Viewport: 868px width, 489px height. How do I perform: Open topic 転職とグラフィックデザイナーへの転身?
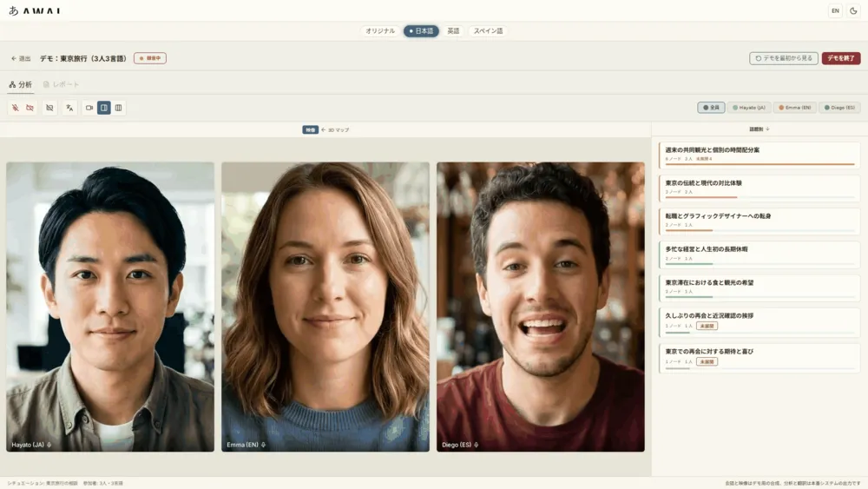[x=759, y=221]
